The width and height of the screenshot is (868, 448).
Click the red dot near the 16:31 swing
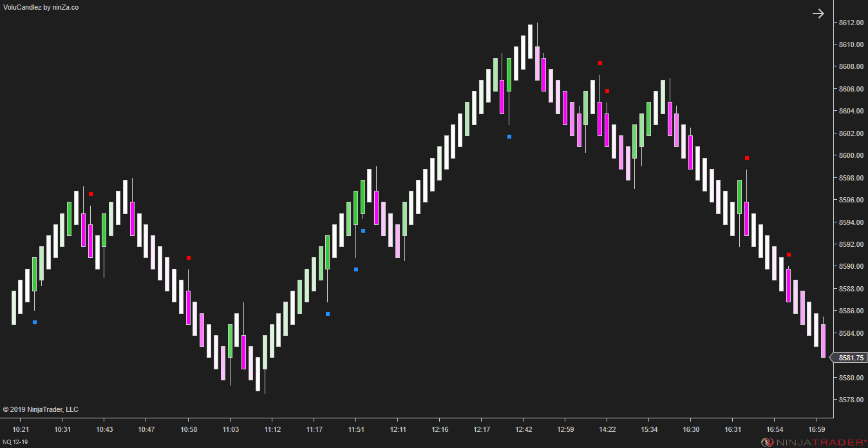pyautogui.click(x=746, y=157)
